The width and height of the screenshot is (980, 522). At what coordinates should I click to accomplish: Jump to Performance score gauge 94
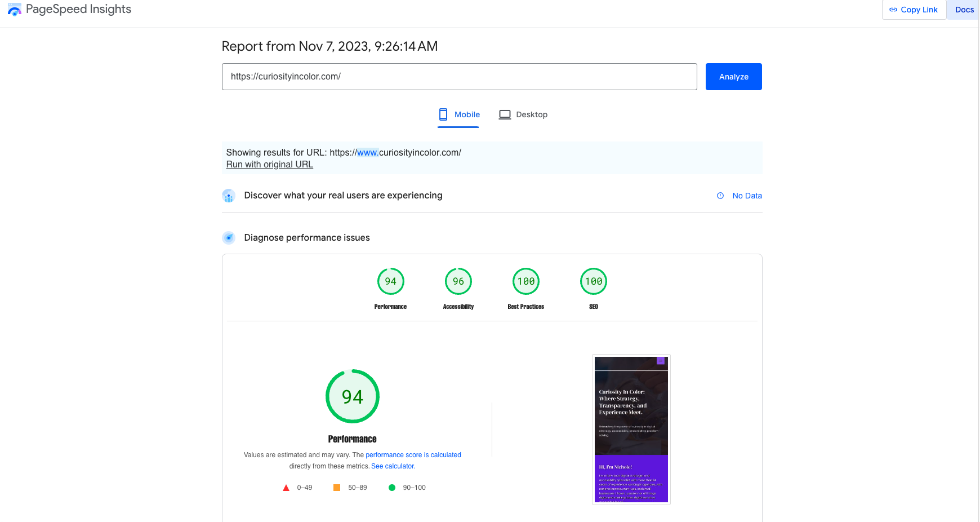[x=391, y=281]
